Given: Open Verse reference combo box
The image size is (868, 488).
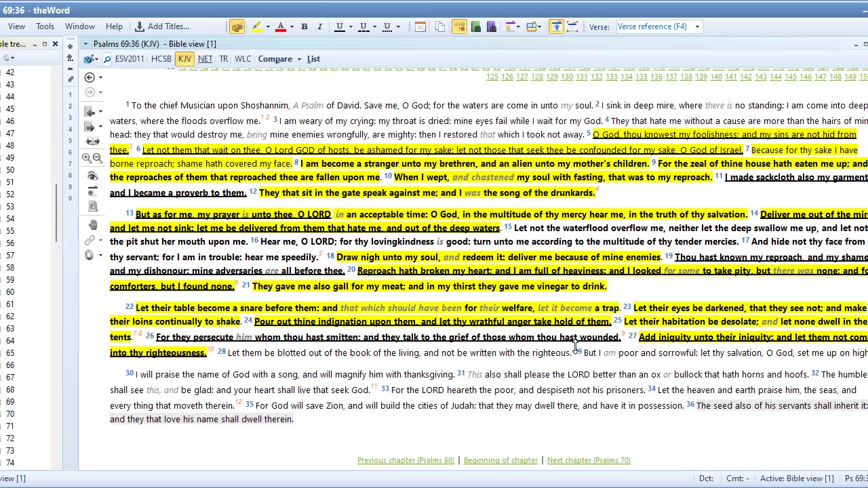Looking at the screenshot, I should (x=658, y=26).
